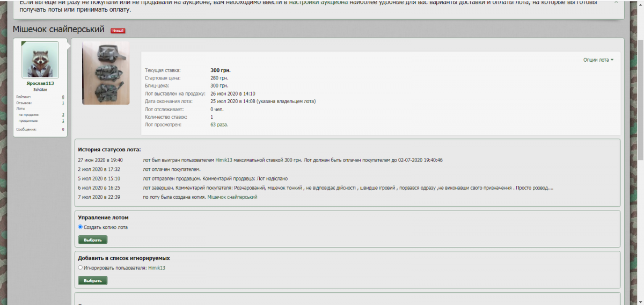Screen dimensions: 644x305
Task: Click the history timestamp 27 июн 2020 в 19:40
Action: 100,160
